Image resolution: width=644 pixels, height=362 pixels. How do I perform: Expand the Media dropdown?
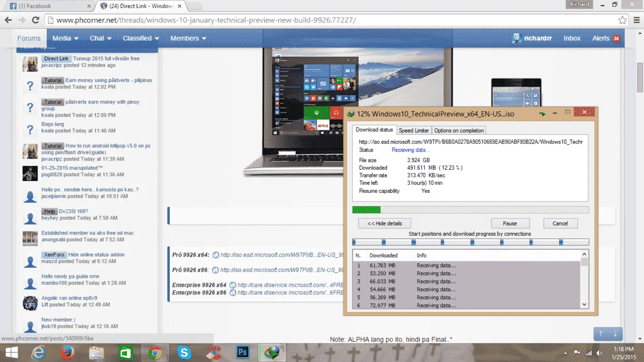(65, 38)
